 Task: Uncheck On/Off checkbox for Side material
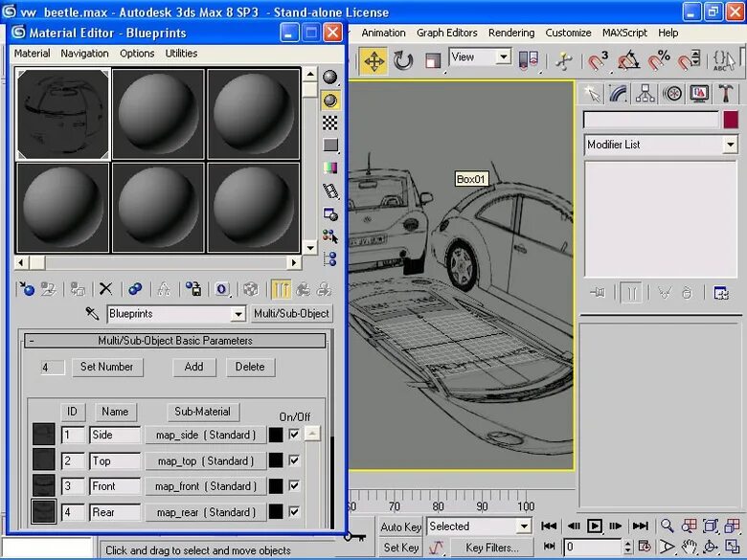point(294,435)
